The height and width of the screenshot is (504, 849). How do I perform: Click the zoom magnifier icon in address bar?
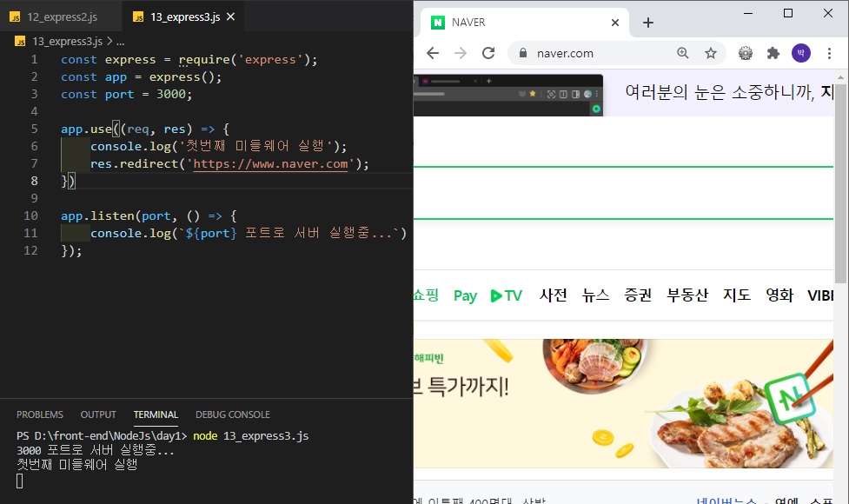coord(683,53)
